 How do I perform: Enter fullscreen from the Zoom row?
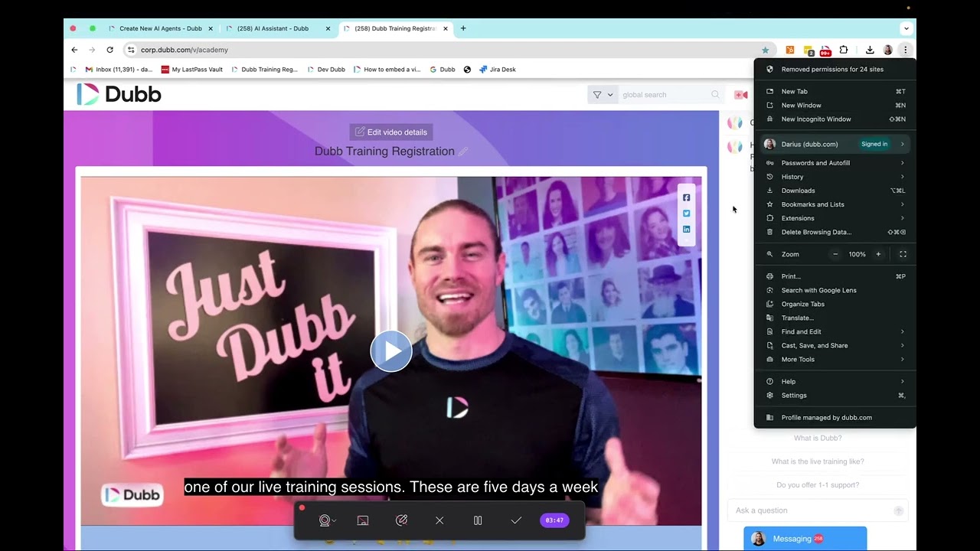point(903,254)
